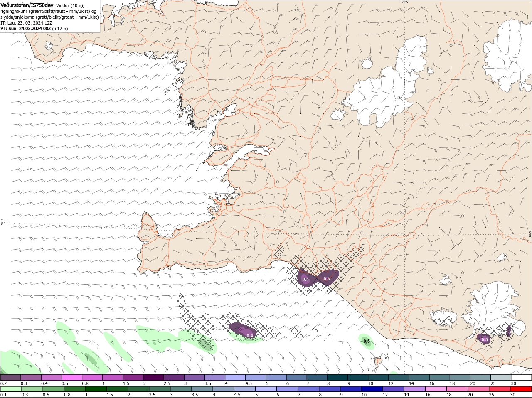Click the '0.1' label under the lower legend
532x398 pixels.
4,395
